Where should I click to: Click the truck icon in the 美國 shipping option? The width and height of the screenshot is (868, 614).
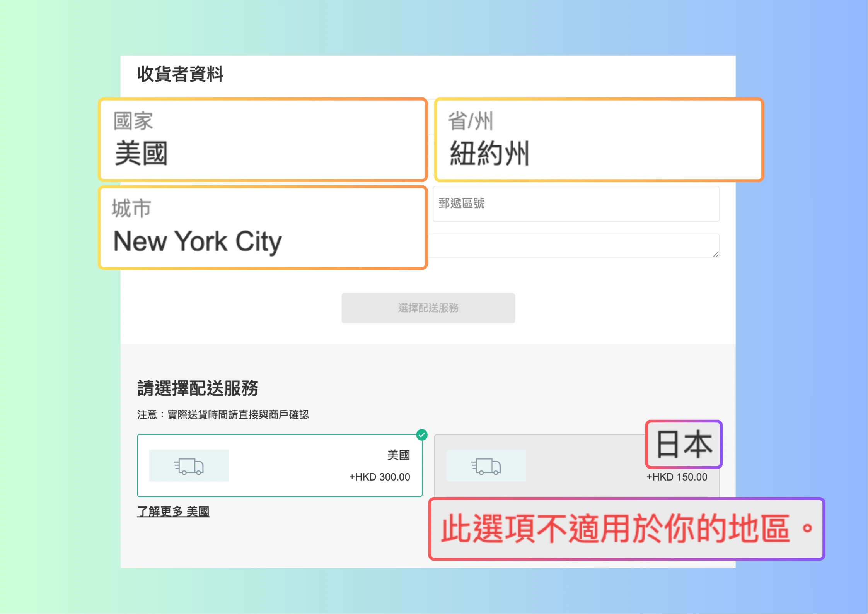189,466
